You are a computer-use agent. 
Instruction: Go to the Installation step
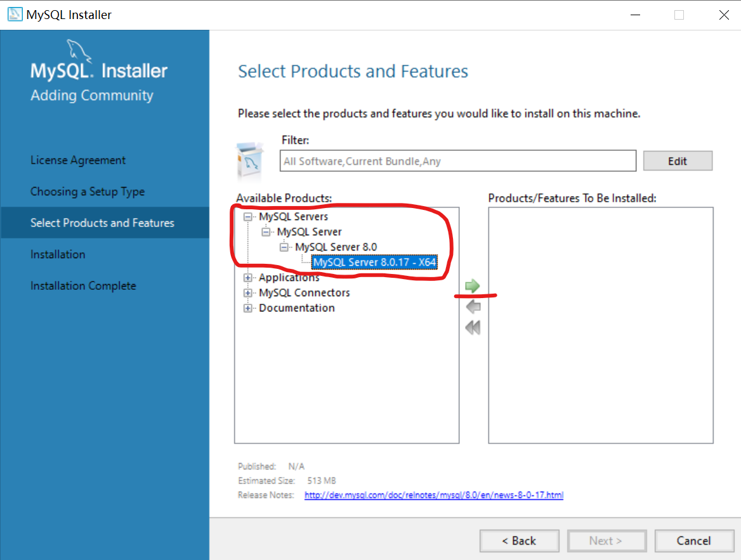click(58, 254)
